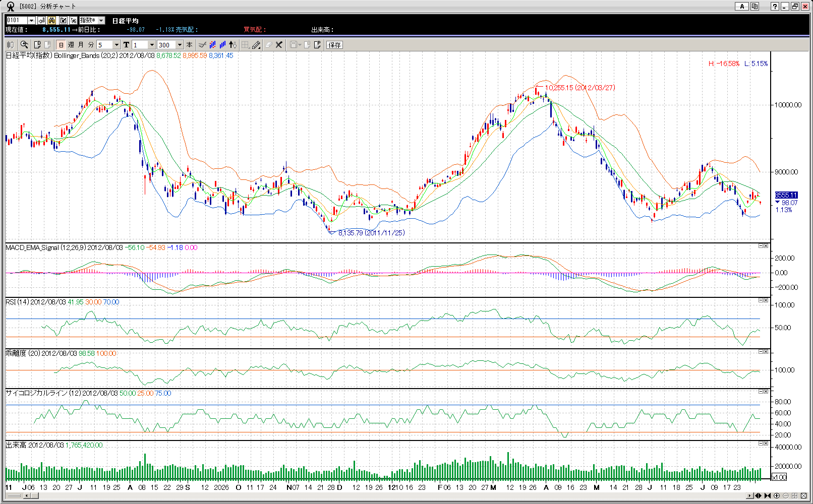The height and width of the screenshot is (504, 813).
Task: Select the magnifier zoom tool
Action: pos(24,45)
